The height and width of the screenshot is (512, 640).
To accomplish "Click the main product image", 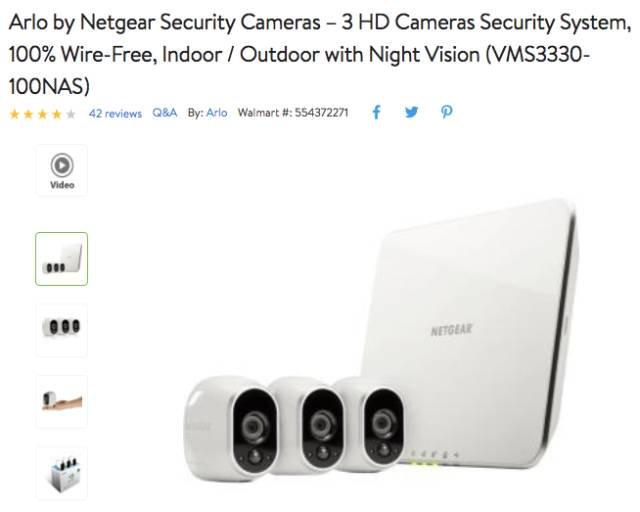I will coord(381,340).
